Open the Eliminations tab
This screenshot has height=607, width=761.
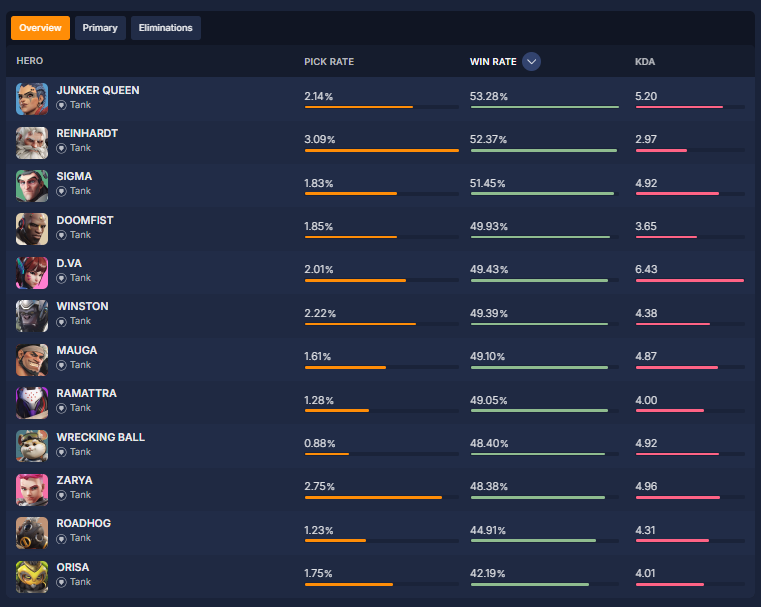166,28
